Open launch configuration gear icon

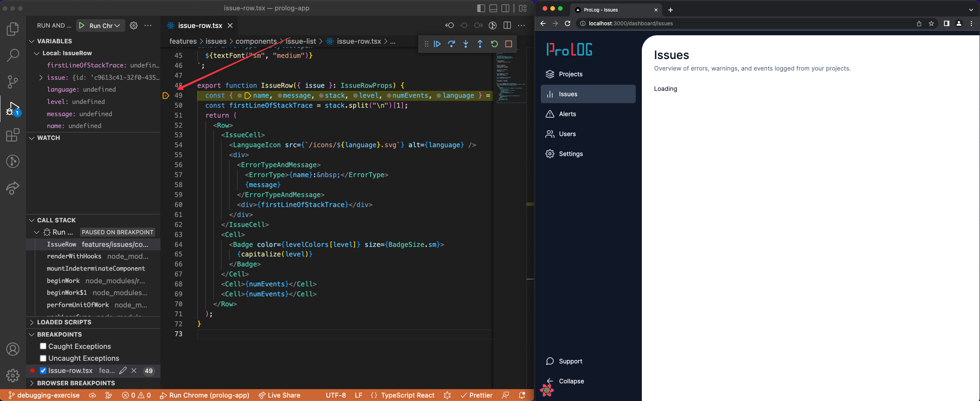[x=134, y=25]
